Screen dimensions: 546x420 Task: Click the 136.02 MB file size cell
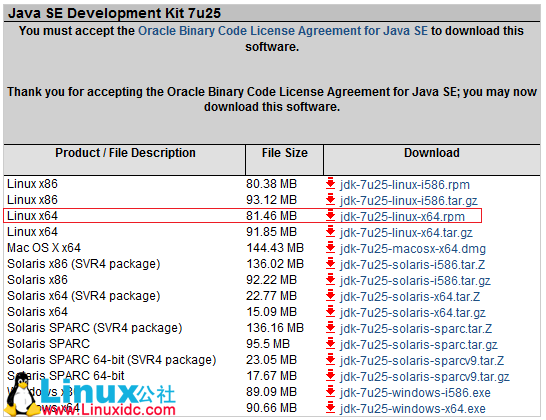pos(275,264)
